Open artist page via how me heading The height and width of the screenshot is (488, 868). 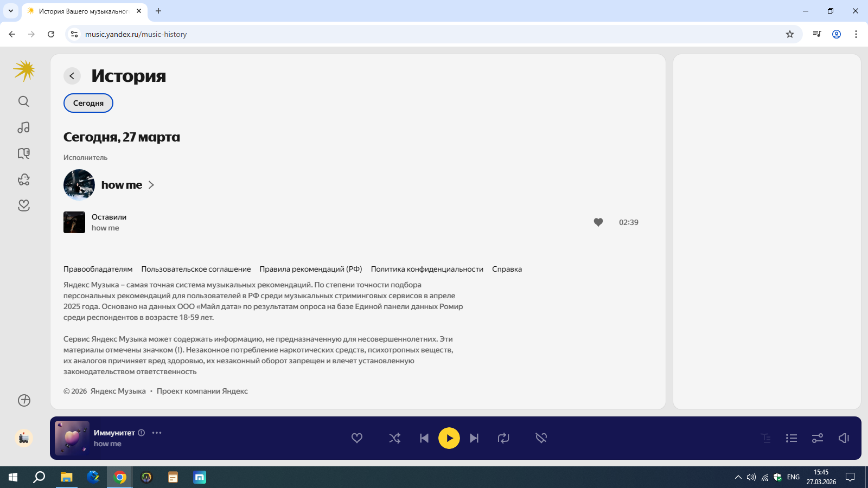click(x=122, y=185)
